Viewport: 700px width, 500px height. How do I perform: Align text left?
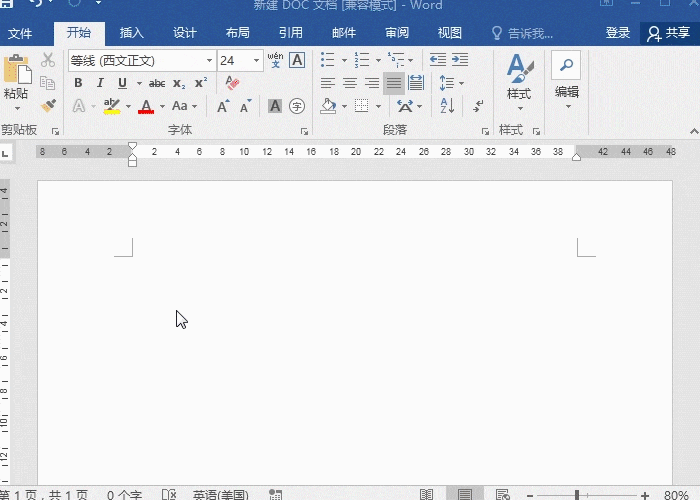coord(328,83)
